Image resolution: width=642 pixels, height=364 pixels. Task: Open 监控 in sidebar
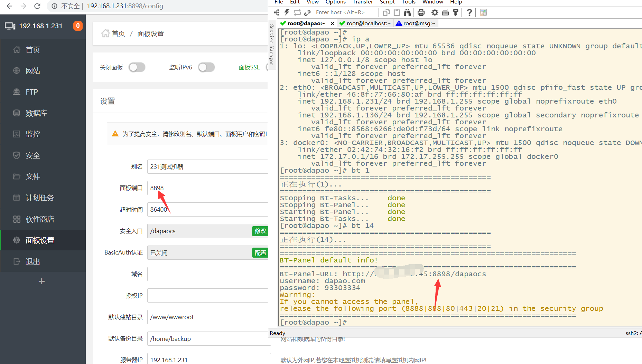tap(43, 134)
